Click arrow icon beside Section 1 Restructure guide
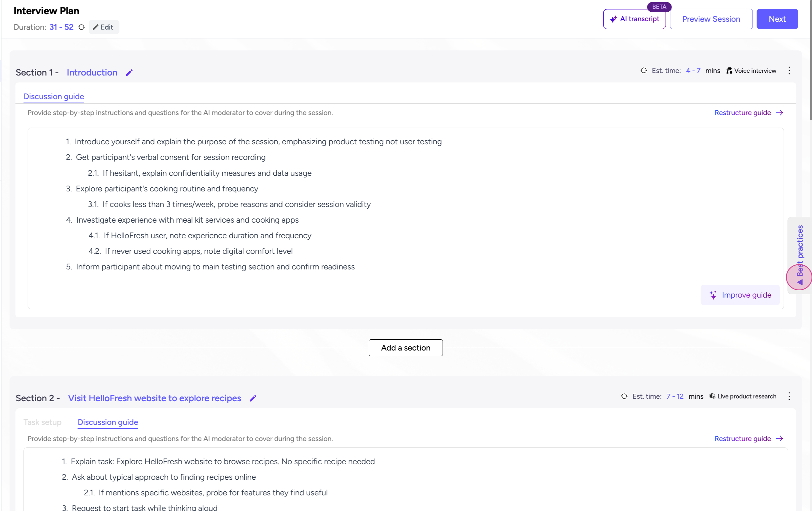The width and height of the screenshot is (812, 511). pos(779,113)
